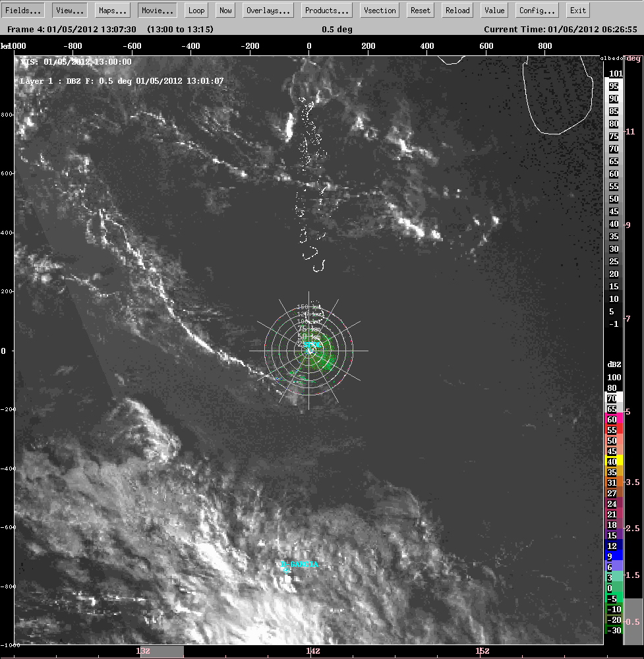Open the Maps overlay selector
The width and height of the screenshot is (644, 659).
point(113,11)
